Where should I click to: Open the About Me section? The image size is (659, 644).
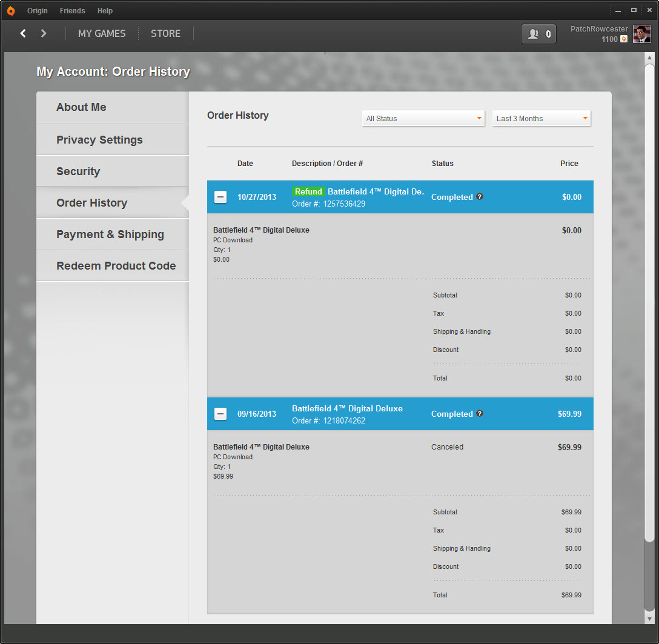(113, 107)
